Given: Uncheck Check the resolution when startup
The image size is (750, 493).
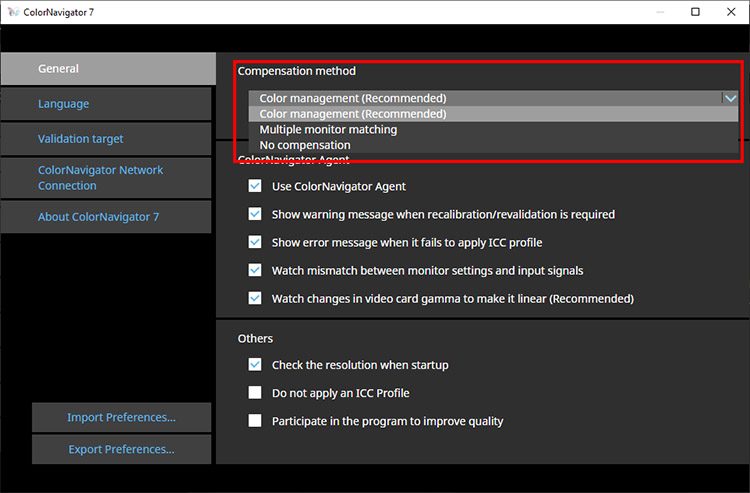Looking at the screenshot, I should click(x=255, y=365).
